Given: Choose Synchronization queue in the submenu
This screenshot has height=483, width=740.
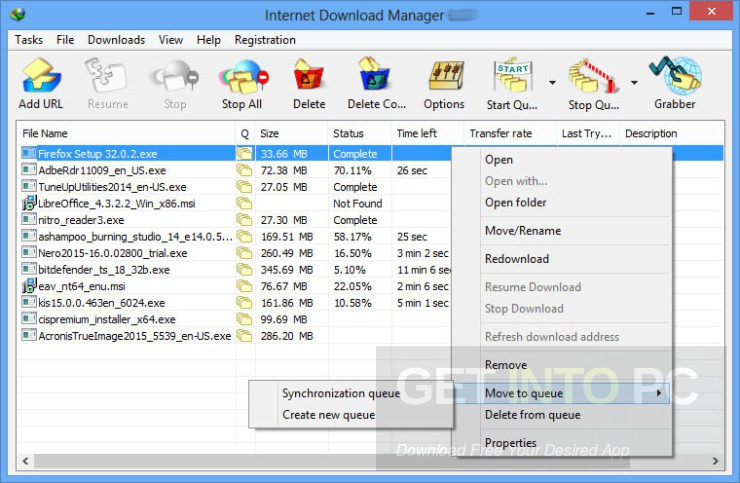Looking at the screenshot, I should 341,393.
